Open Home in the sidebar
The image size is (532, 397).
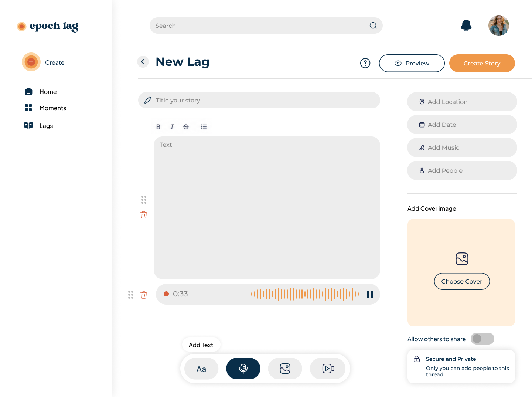(40, 92)
